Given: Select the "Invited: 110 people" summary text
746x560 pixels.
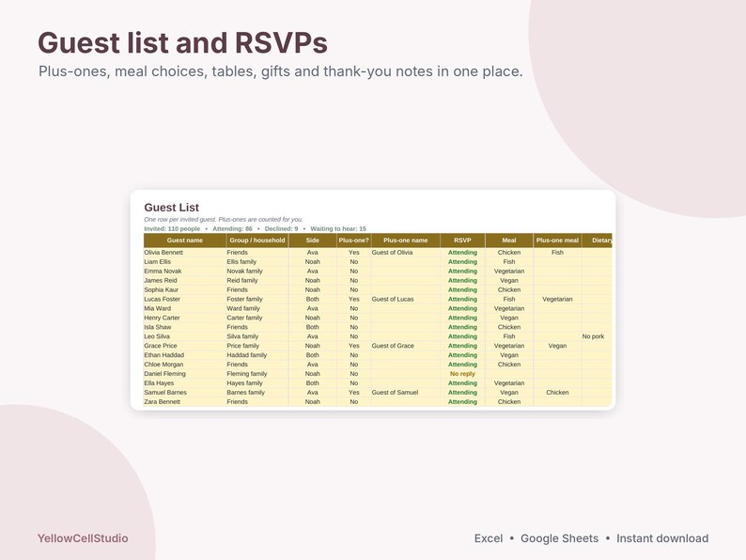Looking at the screenshot, I should tap(172, 229).
